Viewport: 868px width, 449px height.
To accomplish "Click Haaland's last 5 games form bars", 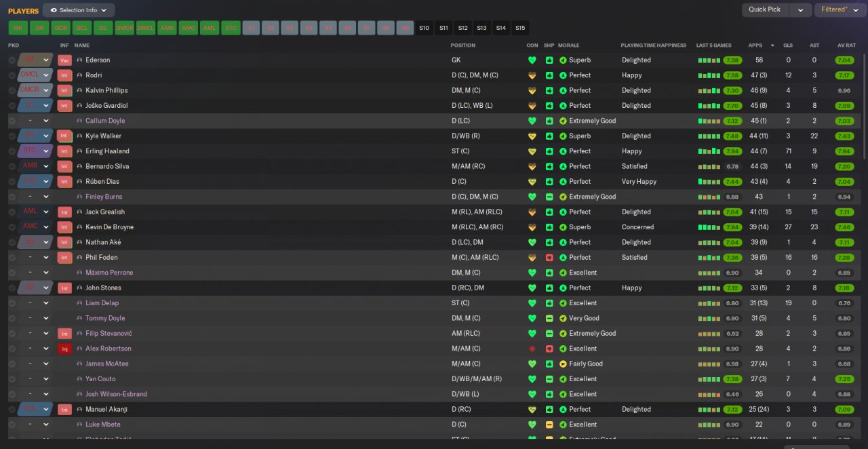I will coord(709,151).
